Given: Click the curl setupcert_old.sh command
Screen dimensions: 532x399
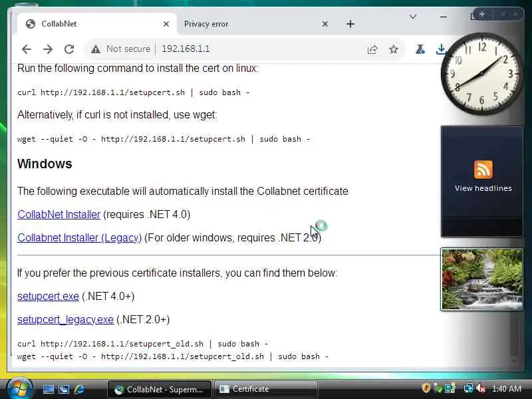Looking at the screenshot, I should click(143, 344).
